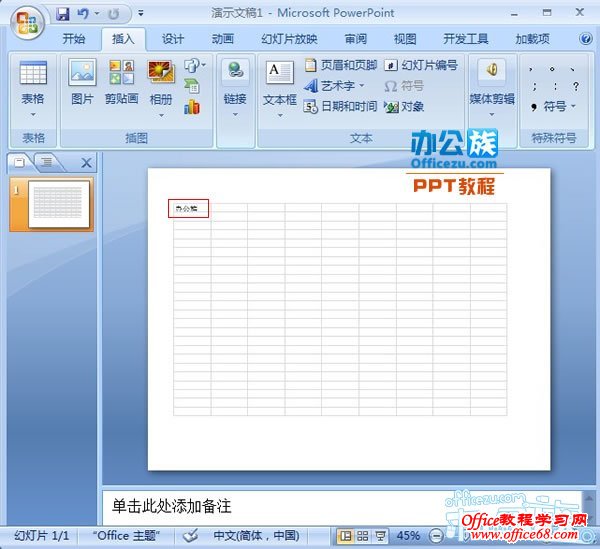Insert a text box with 文本框
This screenshot has width=600, height=549.
point(280,82)
